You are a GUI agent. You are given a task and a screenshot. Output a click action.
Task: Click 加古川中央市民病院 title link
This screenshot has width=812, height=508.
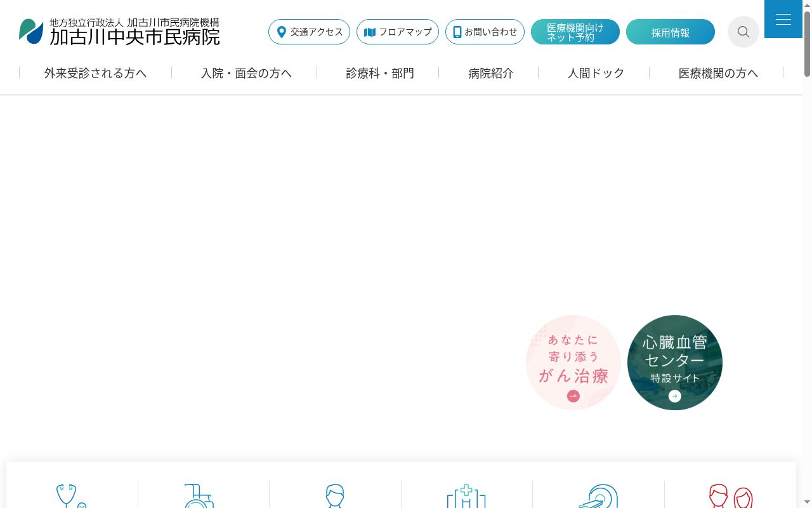coord(134,37)
